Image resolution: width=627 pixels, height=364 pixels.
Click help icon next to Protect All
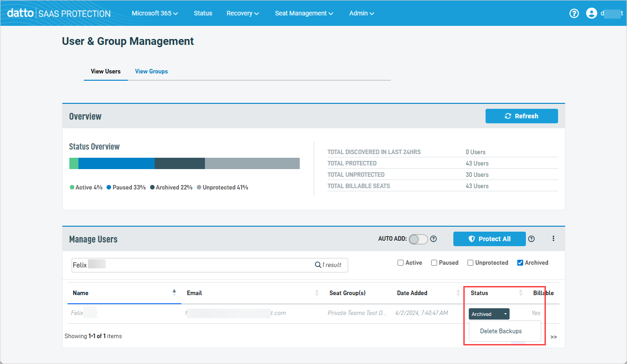pos(531,239)
